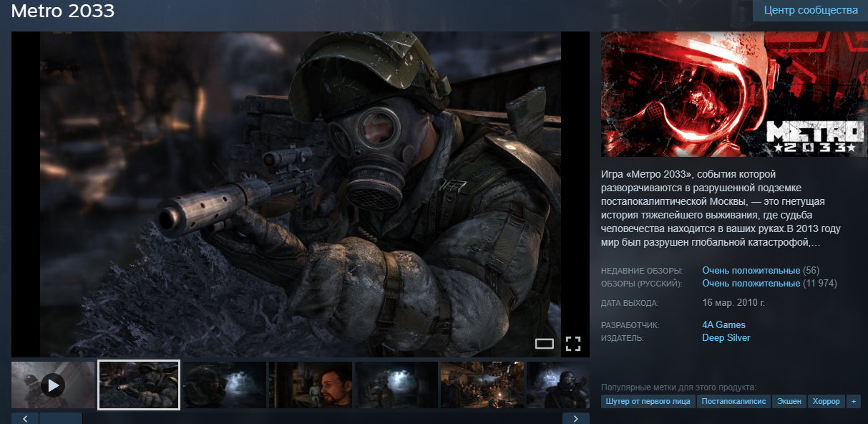
Task: Click the ДАТА ВЫХОДА label
Action: (x=630, y=304)
